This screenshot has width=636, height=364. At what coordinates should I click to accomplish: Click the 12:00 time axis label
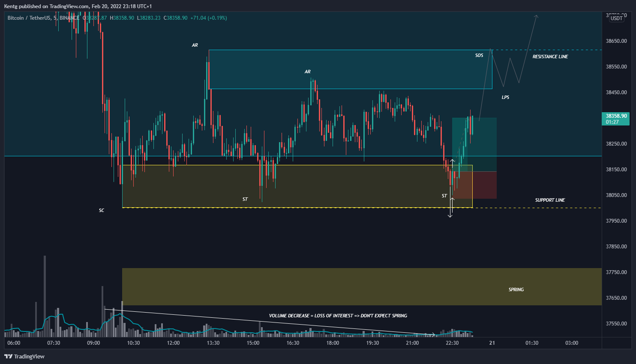pyautogui.click(x=173, y=343)
